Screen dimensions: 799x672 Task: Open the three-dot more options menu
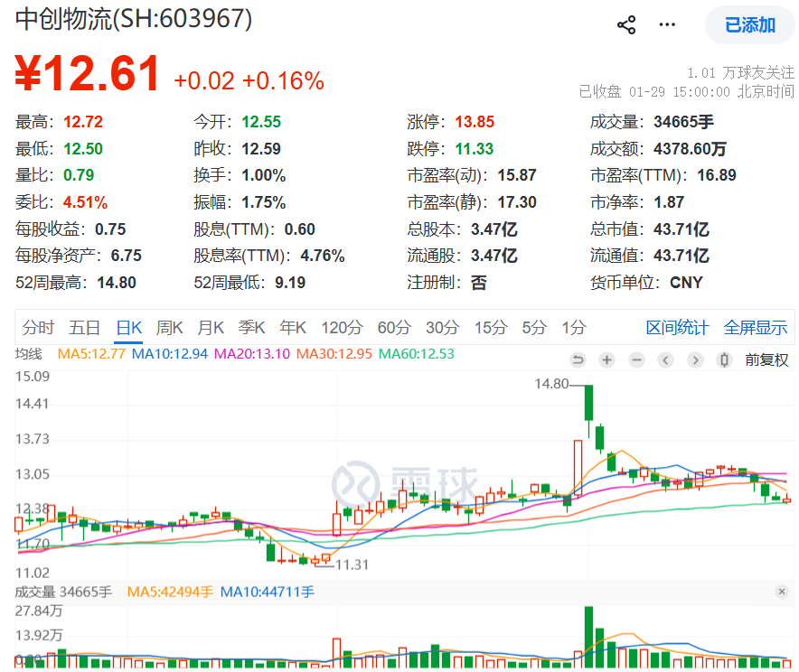[667, 24]
